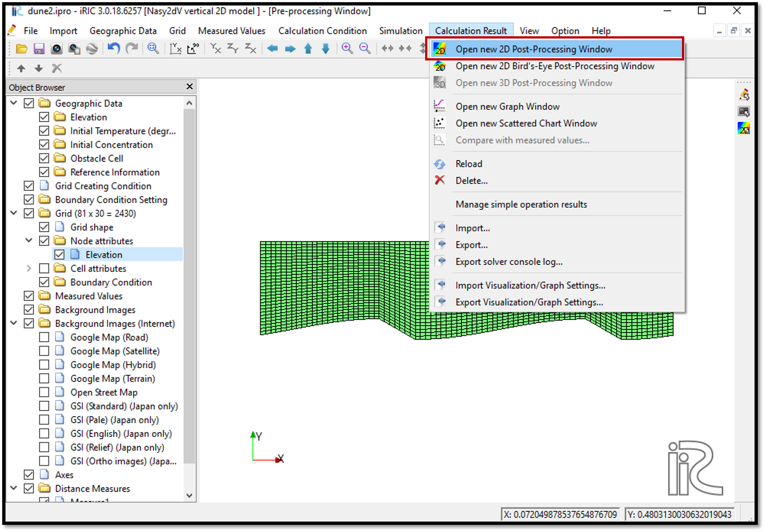Click the black up arrow in object toolbar
Image resolution: width=765 pixels, height=532 pixels.
pyautogui.click(x=21, y=68)
